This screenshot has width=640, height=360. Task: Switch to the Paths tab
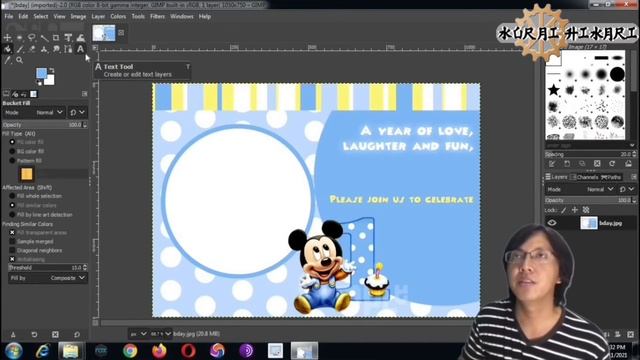[611, 177]
